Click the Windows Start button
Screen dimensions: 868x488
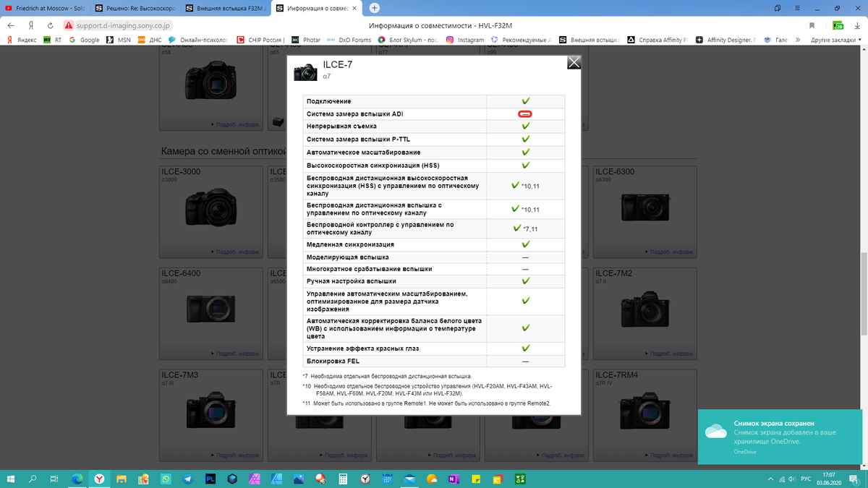click(x=12, y=479)
